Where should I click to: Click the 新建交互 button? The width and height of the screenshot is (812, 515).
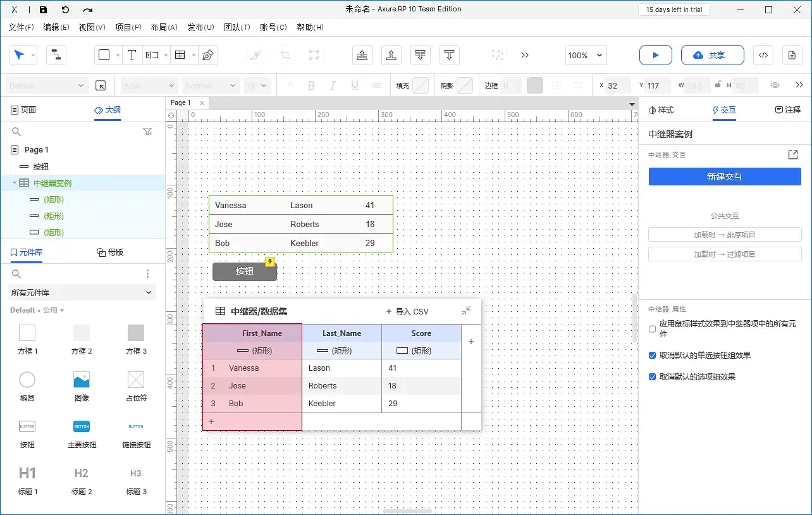coord(724,177)
